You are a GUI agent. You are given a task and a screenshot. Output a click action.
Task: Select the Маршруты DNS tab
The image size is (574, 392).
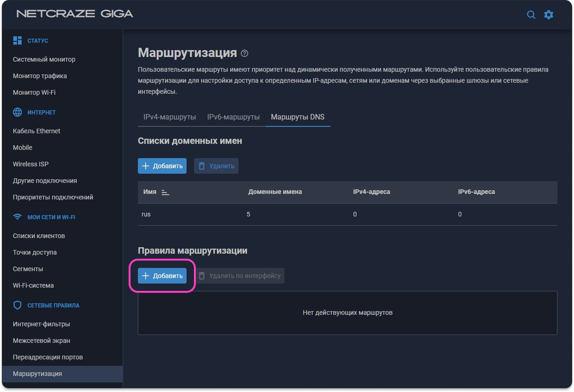coord(297,117)
